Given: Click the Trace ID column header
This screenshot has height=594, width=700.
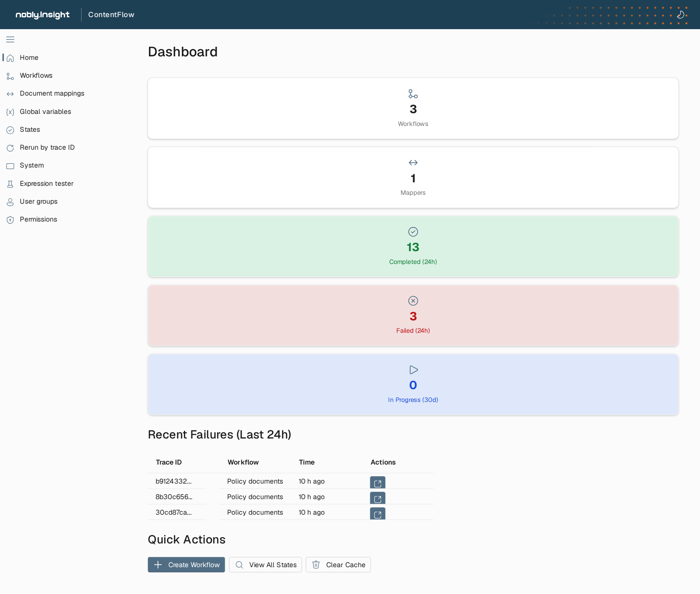Looking at the screenshot, I should 169,462.
